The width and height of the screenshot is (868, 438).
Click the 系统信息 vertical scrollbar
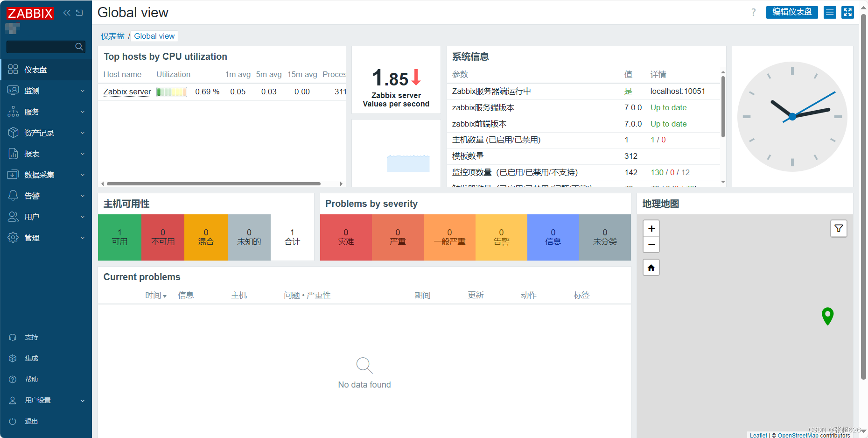tap(723, 107)
